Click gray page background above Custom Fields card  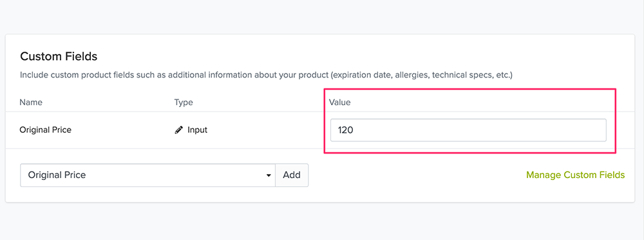click(x=322, y=17)
